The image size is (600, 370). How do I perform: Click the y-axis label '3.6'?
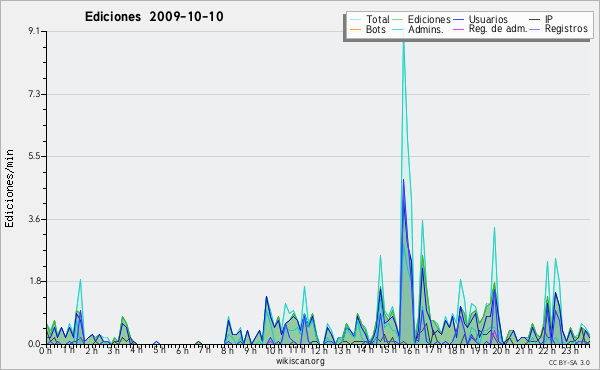[34, 219]
